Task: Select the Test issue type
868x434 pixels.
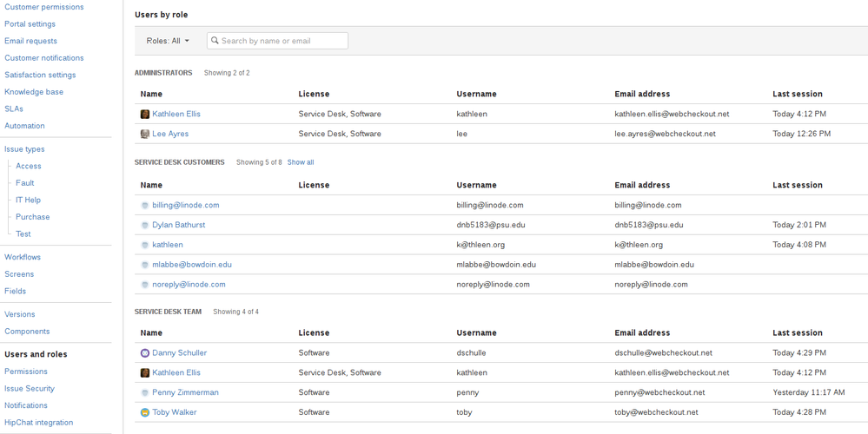Action: (x=23, y=233)
